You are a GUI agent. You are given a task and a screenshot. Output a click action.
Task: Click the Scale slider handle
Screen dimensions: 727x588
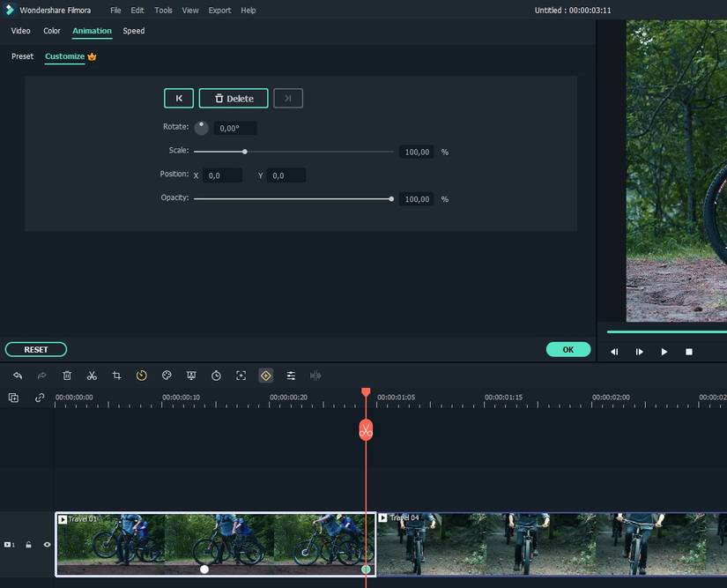coord(245,152)
